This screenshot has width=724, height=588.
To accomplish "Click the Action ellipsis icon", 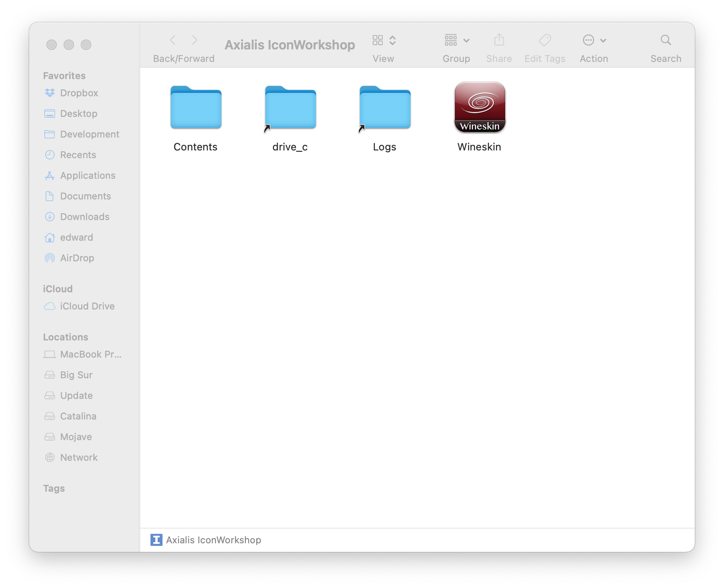I will tap(589, 40).
